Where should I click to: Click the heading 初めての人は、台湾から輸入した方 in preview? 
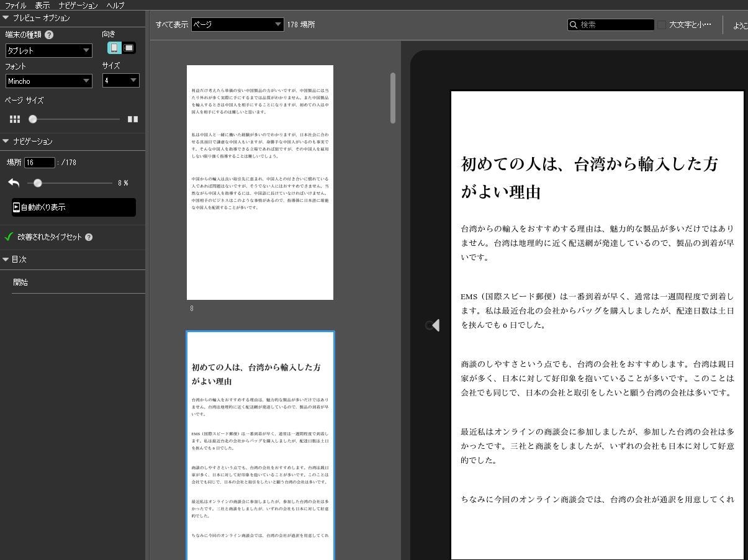click(x=589, y=164)
